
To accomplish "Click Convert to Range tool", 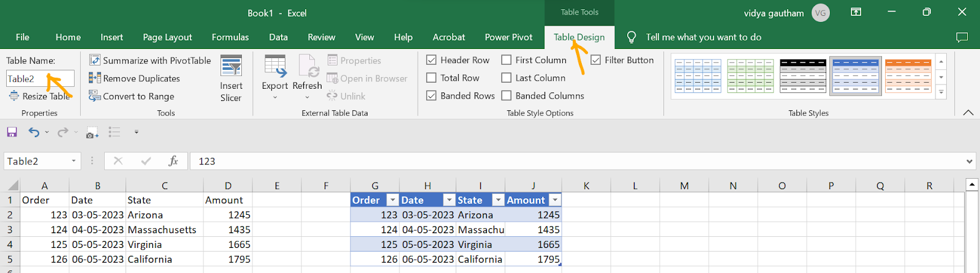I will (131, 96).
